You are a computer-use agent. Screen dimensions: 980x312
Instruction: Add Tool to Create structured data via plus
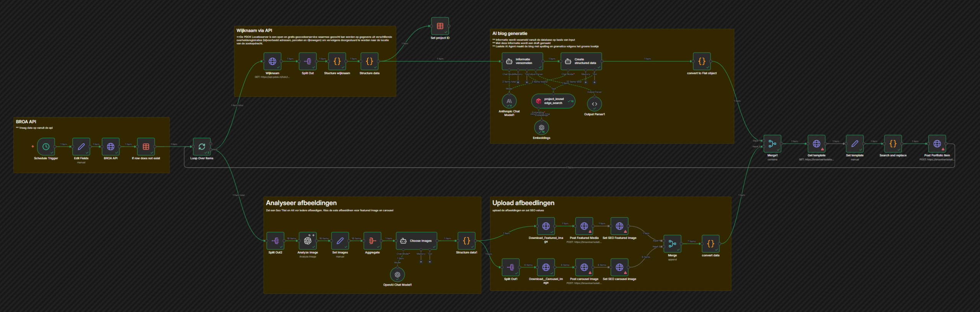tap(595, 82)
